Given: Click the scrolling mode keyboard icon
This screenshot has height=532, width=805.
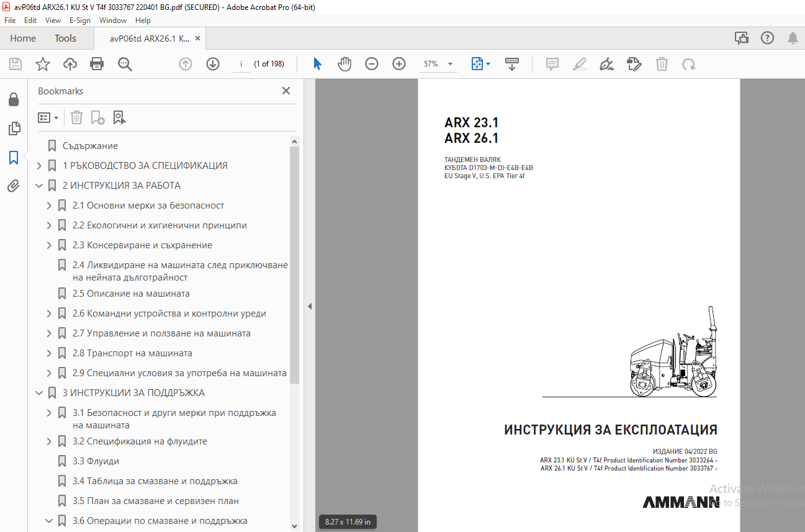Looking at the screenshot, I should point(512,64).
